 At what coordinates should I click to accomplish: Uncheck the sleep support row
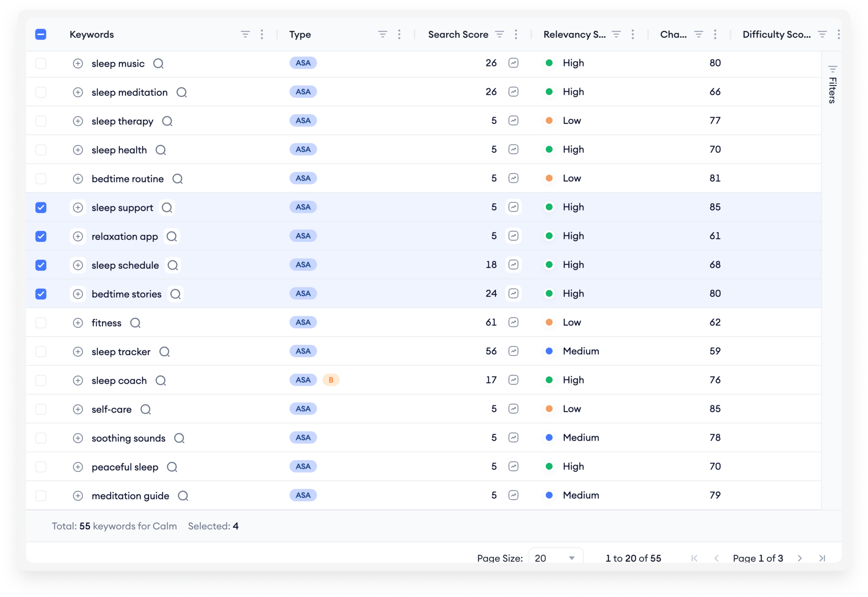tap(41, 207)
